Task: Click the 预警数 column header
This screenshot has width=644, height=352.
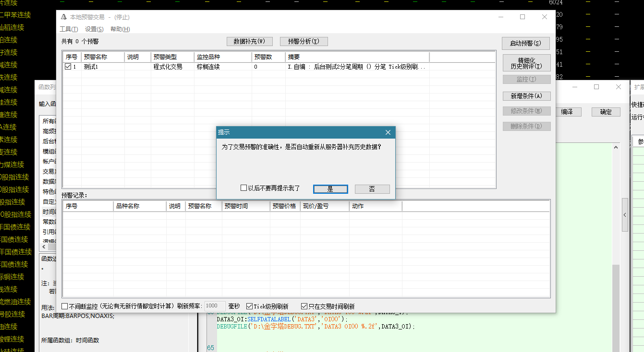Action: (x=268, y=57)
